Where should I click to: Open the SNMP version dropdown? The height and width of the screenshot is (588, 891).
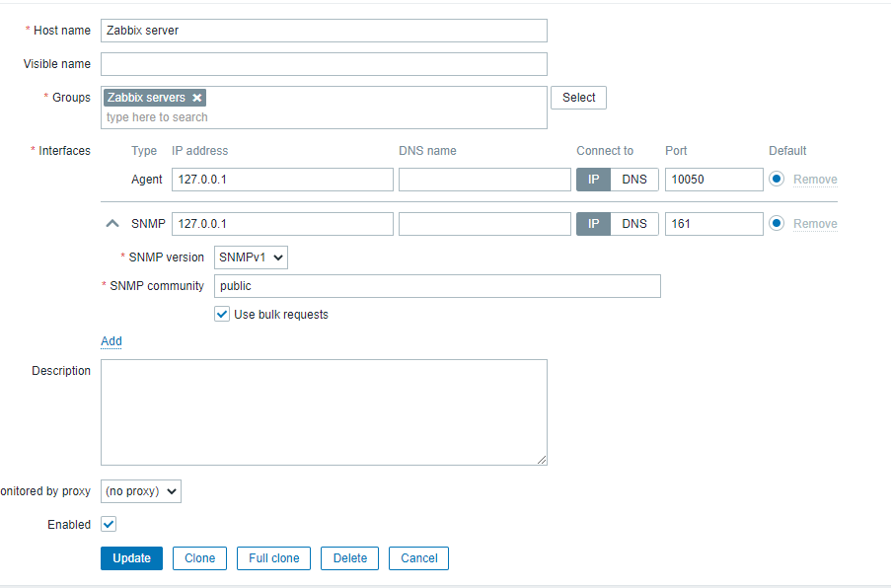[x=251, y=257]
